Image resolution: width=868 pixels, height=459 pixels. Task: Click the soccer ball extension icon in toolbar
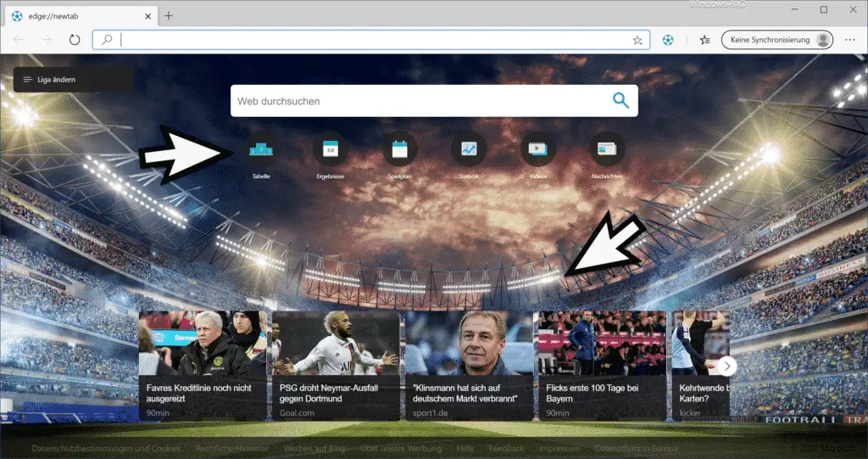(668, 40)
